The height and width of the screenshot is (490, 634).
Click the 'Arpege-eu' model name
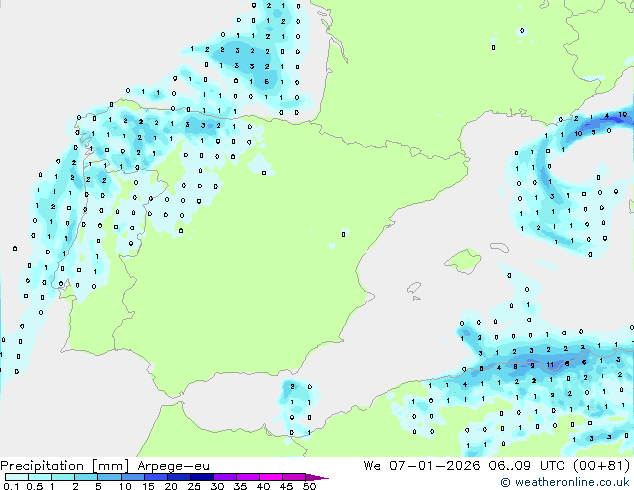pos(173,467)
